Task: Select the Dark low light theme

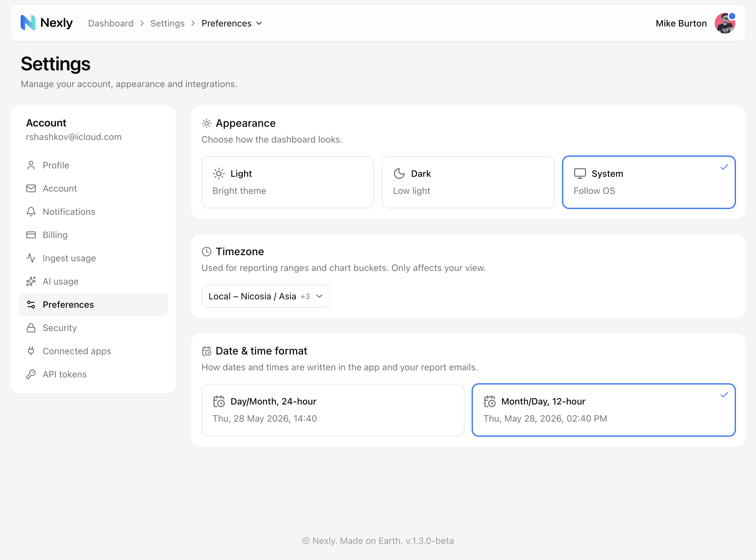Action: (468, 182)
